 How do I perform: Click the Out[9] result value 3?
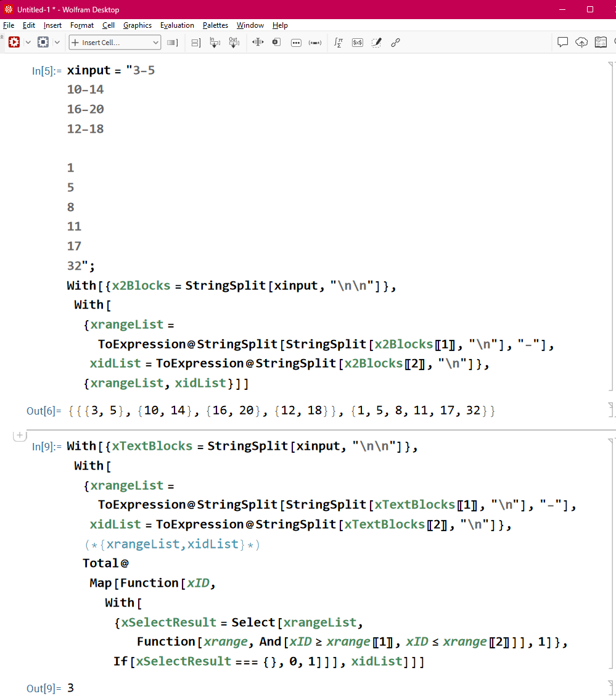70,688
